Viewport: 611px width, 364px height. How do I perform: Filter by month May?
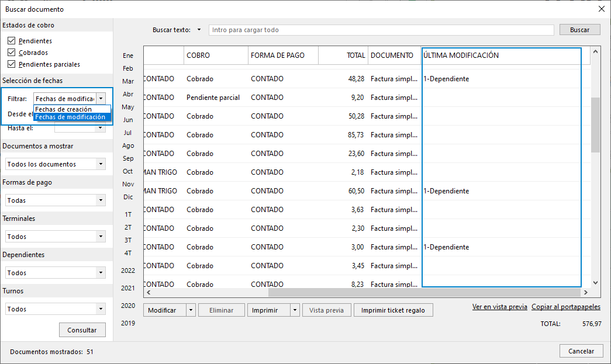point(128,107)
